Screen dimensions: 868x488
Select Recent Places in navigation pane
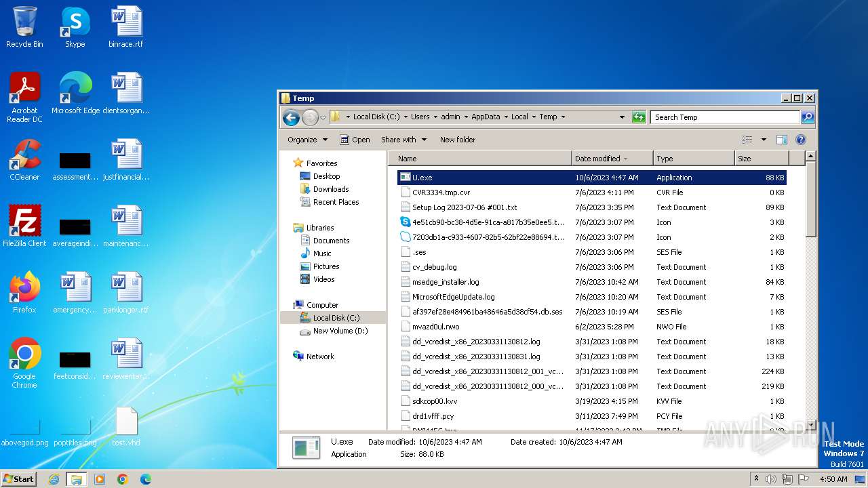[x=336, y=202]
